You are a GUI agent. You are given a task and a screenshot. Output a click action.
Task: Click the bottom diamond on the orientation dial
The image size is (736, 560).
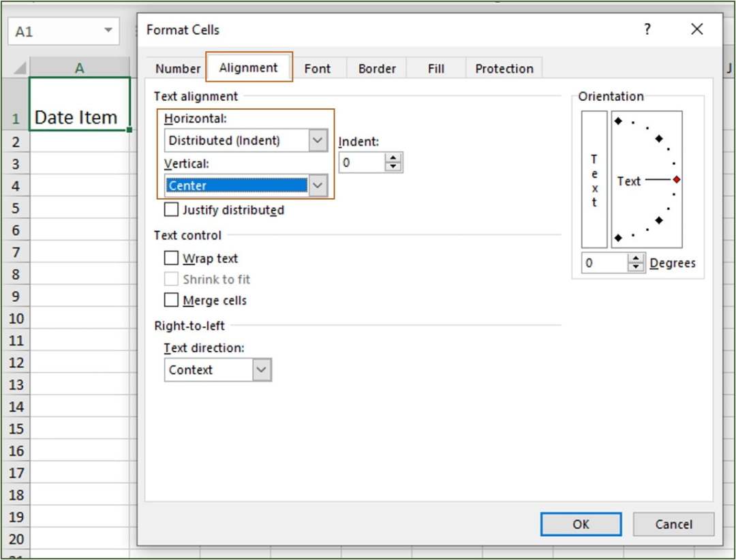tap(618, 238)
